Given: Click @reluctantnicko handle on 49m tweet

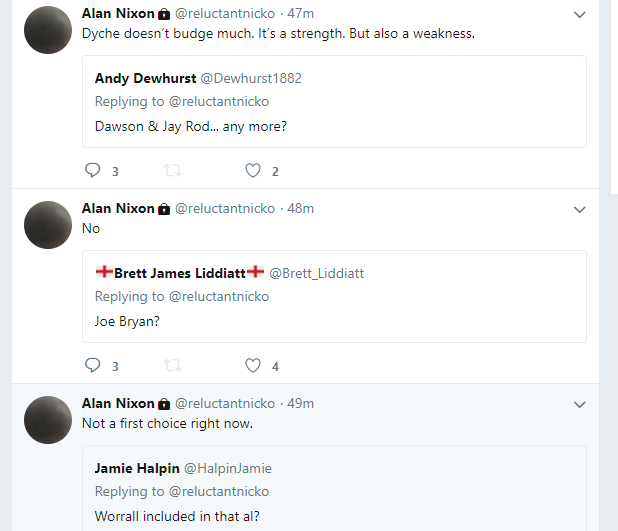Looking at the screenshot, I should pos(225,403).
